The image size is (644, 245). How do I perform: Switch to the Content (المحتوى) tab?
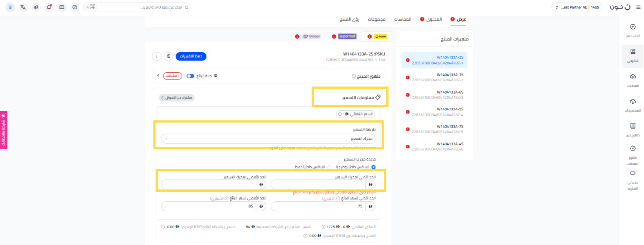coord(434,19)
